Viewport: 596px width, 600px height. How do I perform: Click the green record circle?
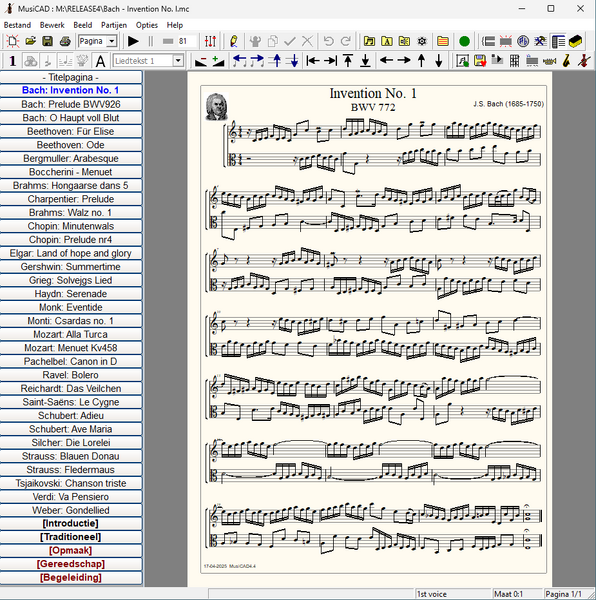coord(464,41)
